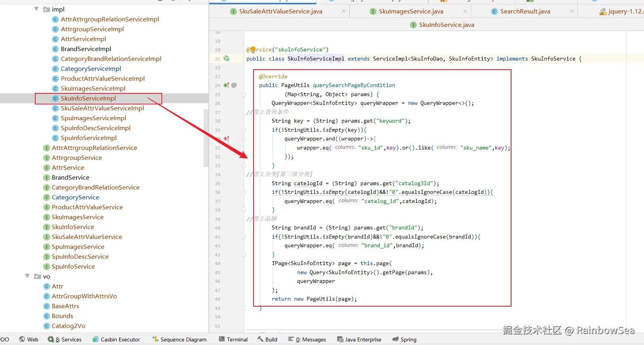644x345 pixels.
Task: Open Sequence Diagram tool window
Action: click(179, 339)
